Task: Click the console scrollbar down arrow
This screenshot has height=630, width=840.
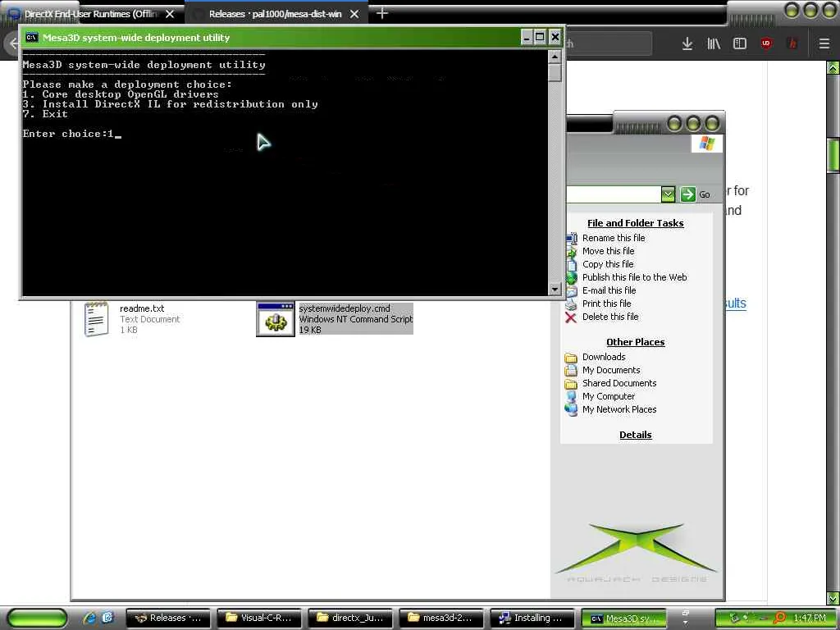Action: (555, 290)
